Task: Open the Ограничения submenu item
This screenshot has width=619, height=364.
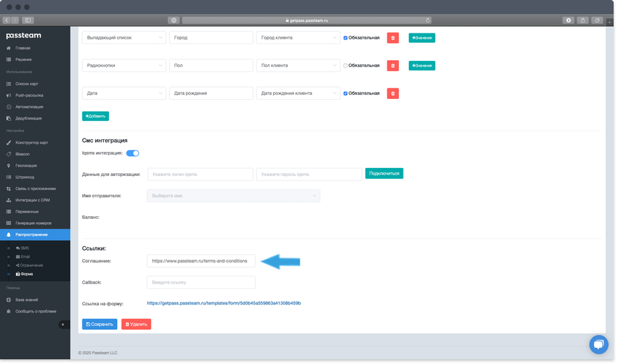Action: point(29,266)
